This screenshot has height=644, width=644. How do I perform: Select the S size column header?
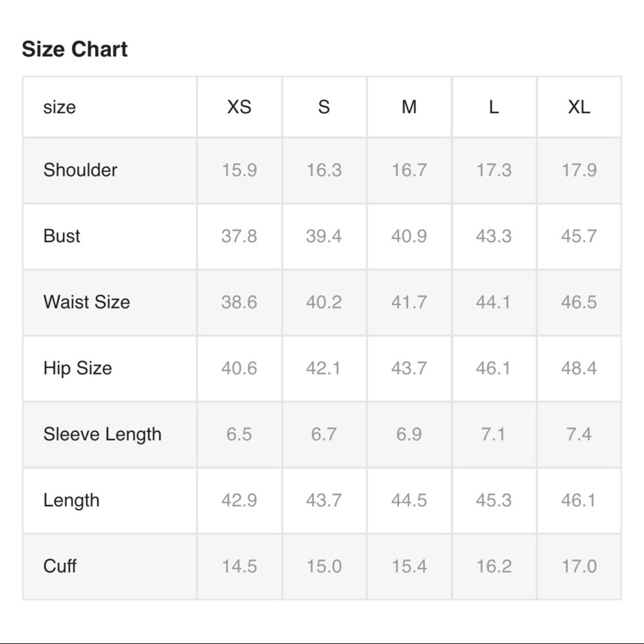[324, 107]
